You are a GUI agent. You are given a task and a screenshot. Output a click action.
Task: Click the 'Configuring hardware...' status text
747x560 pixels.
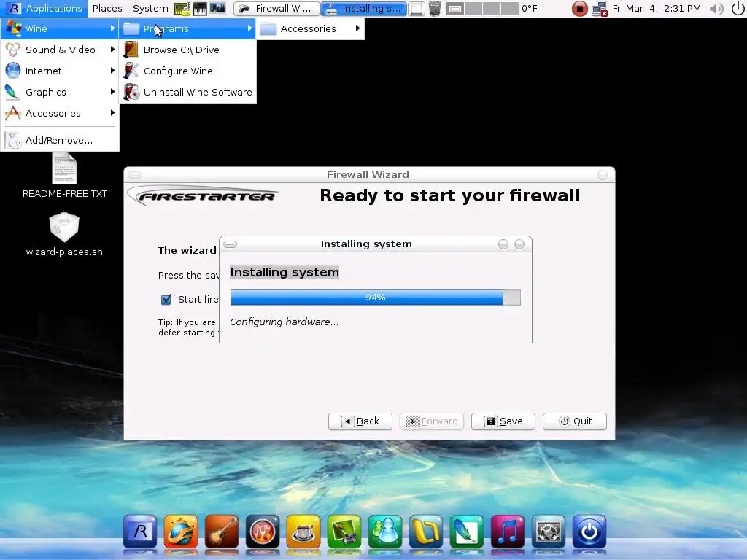pos(284,322)
